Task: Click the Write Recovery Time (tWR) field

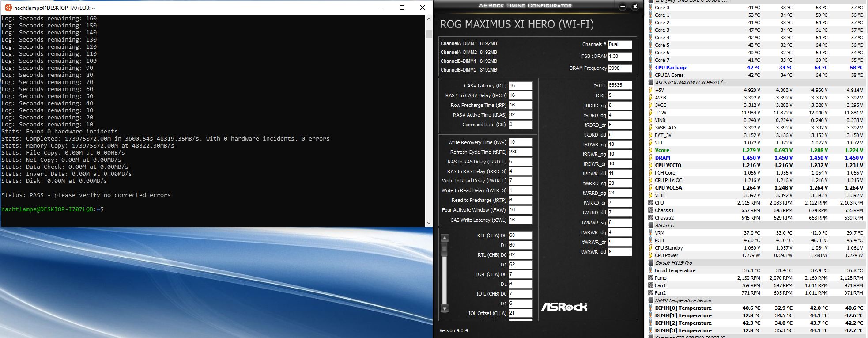Action: pyautogui.click(x=521, y=142)
